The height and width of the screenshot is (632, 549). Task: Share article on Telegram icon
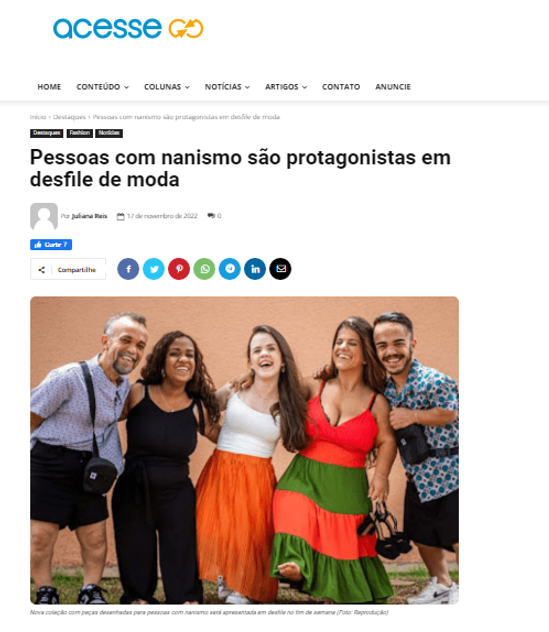(230, 269)
